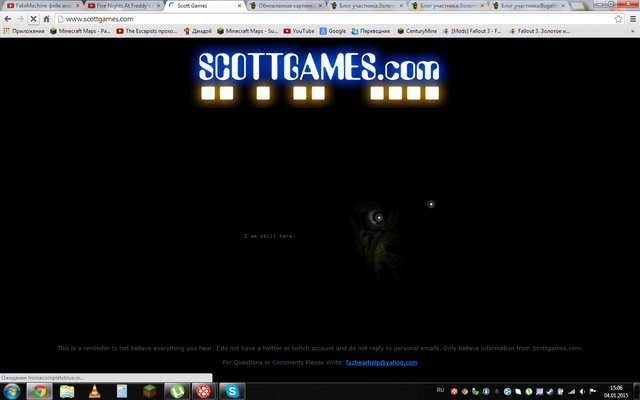
Task: Open Fallout 3. Золотое и... bookmark
Action: pos(540,31)
